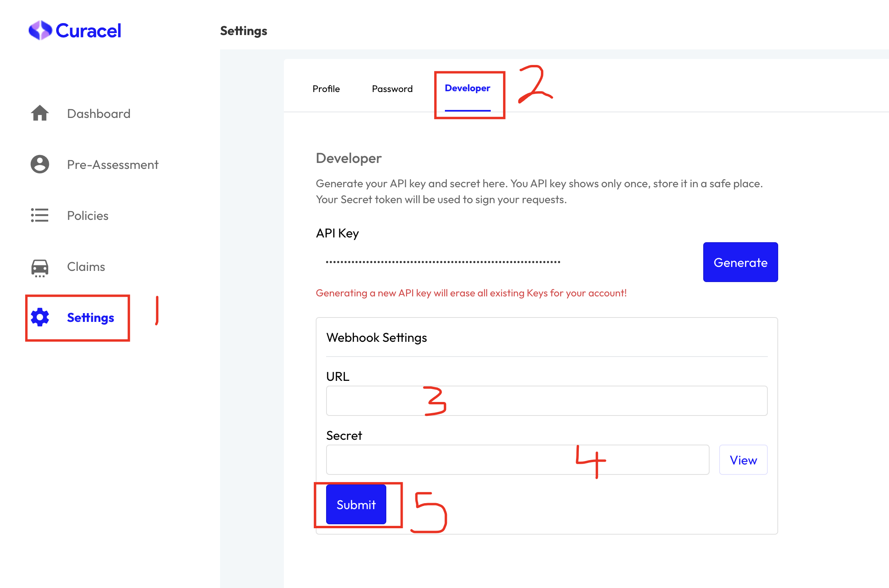This screenshot has width=889, height=588.
Task: Click the Policies list icon
Action: pyautogui.click(x=39, y=215)
